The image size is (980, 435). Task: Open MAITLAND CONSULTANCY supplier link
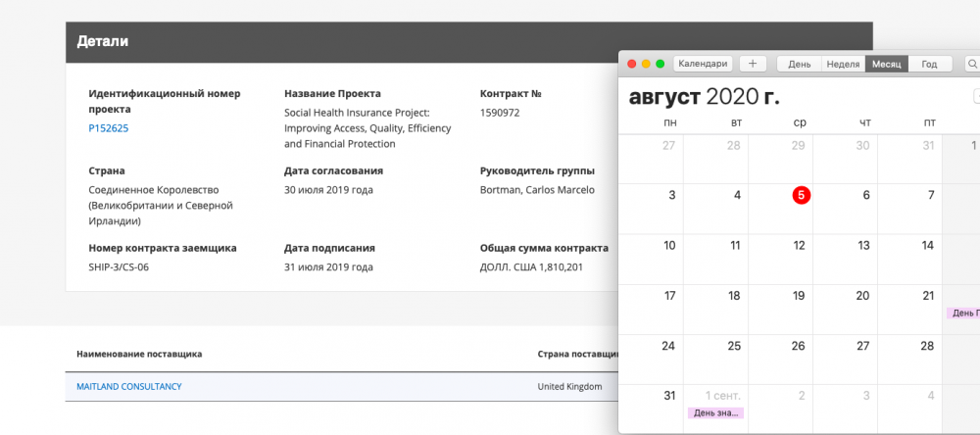128,387
